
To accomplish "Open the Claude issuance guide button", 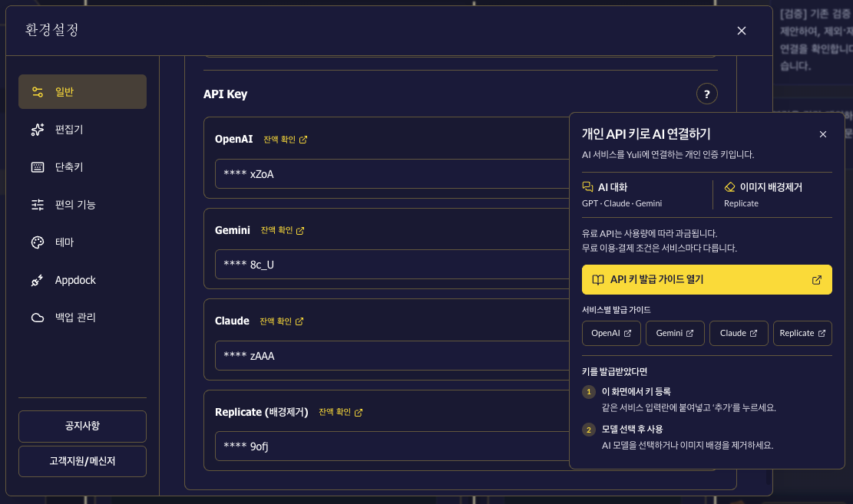I will pos(739,333).
